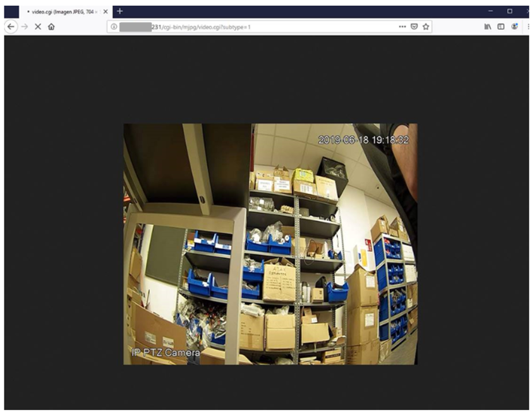
Task: Show site information for this address
Action: pos(114,27)
